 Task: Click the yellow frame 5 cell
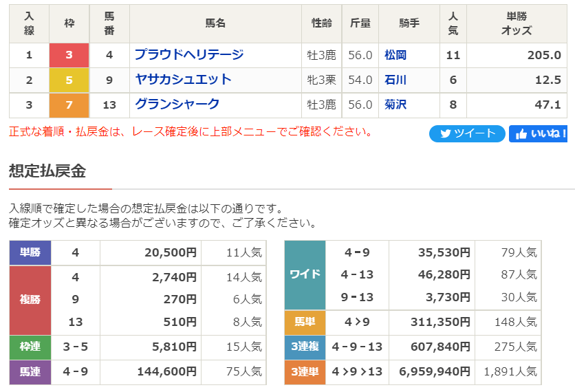pos(69,80)
